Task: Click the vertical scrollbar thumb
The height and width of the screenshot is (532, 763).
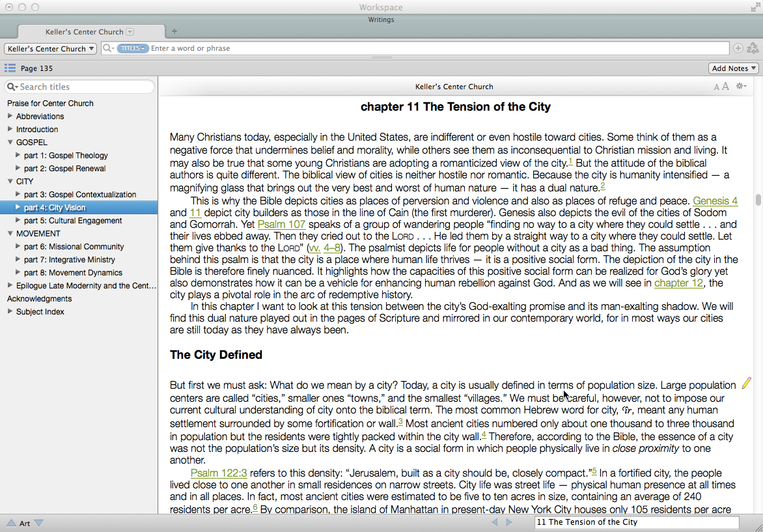Action: [758, 200]
